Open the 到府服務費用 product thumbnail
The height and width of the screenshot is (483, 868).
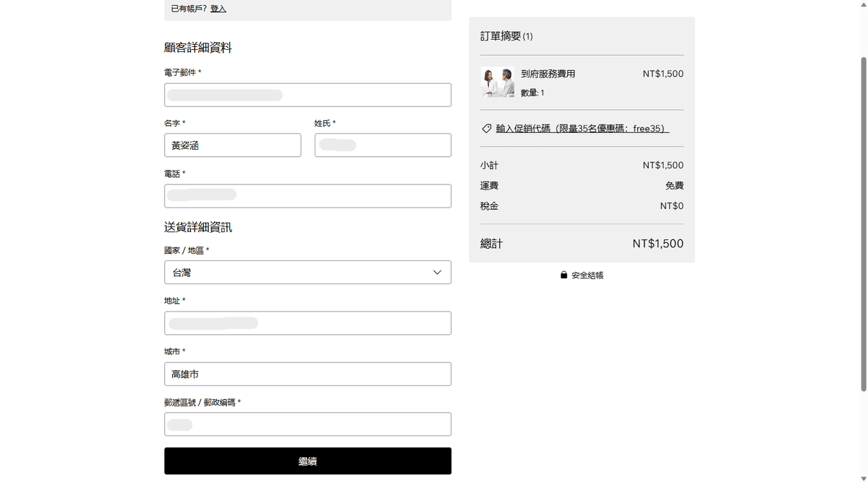[x=497, y=82]
